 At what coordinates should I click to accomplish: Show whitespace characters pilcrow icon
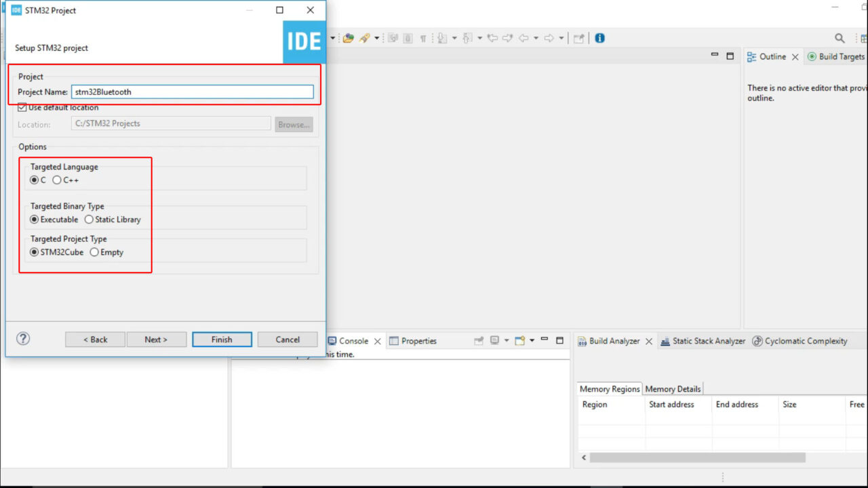pos(423,39)
